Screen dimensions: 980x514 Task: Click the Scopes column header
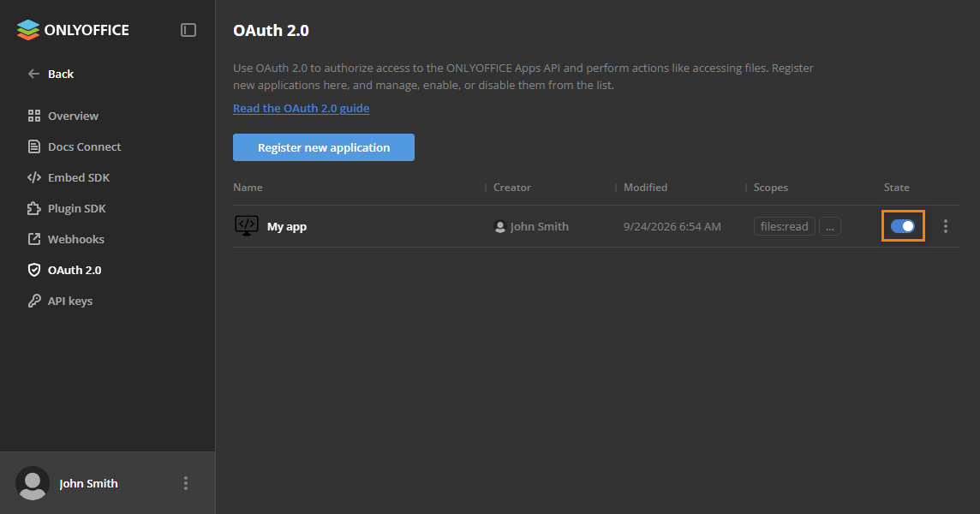click(771, 187)
